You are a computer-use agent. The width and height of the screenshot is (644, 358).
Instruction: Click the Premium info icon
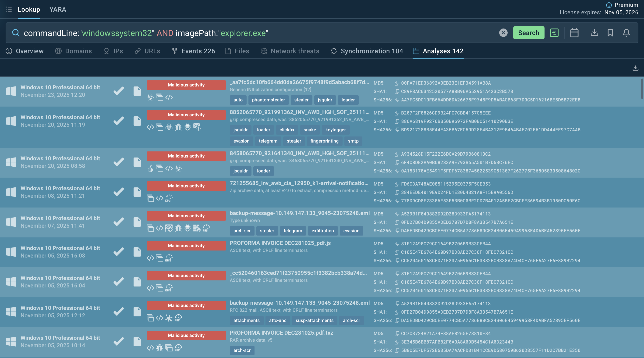(x=609, y=5)
